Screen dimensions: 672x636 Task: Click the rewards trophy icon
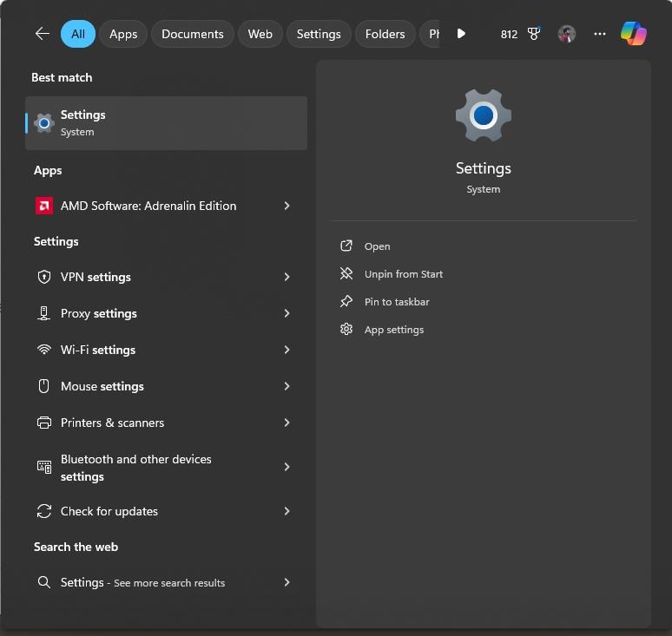click(534, 34)
